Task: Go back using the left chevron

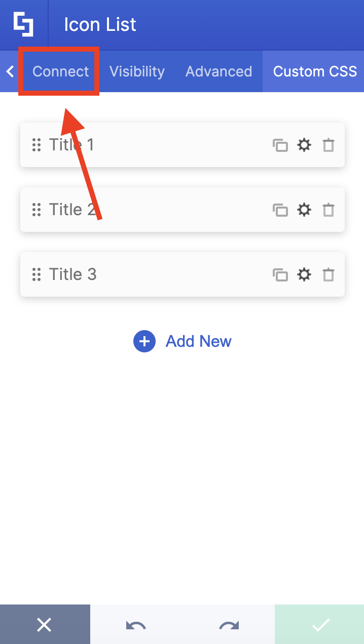Action: tap(9, 71)
